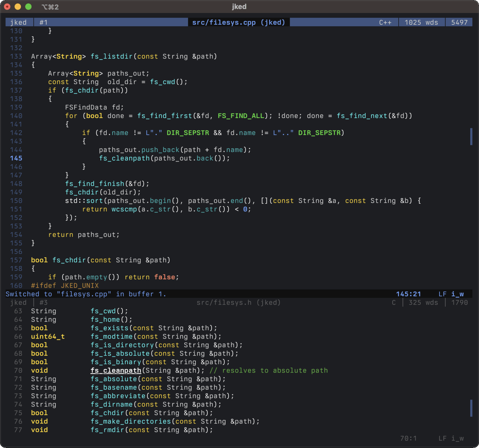Click 'fs_find_finish' on line 148
Image resolution: width=479 pixels, height=448 pixels.
[95, 184]
